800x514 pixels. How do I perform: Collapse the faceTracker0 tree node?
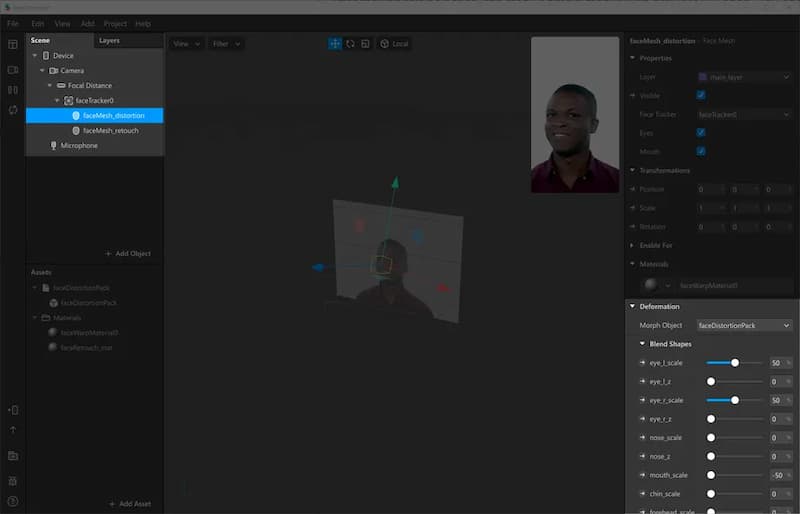[x=57, y=101]
